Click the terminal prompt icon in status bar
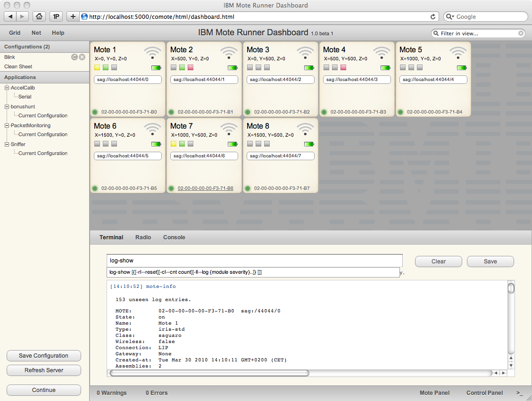The width and height of the screenshot is (532, 401). 519,393
